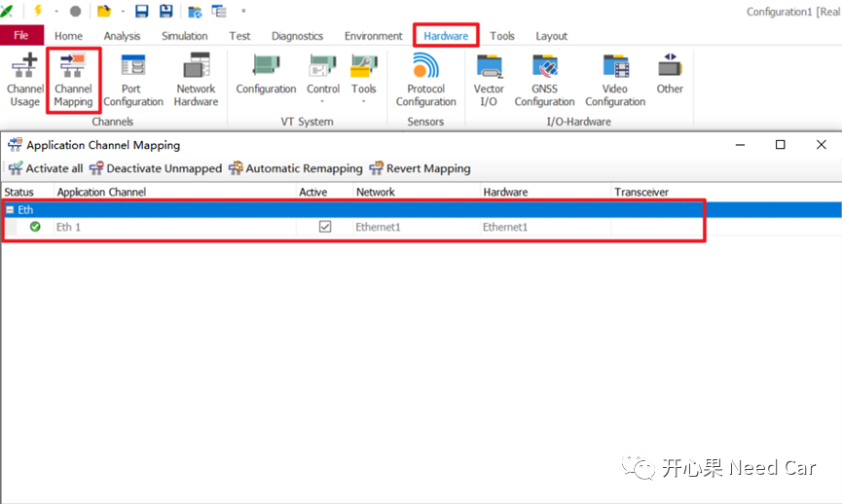This screenshot has width=842, height=504.
Task: Open Protocol Configuration for sensors
Action: (425, 81)
